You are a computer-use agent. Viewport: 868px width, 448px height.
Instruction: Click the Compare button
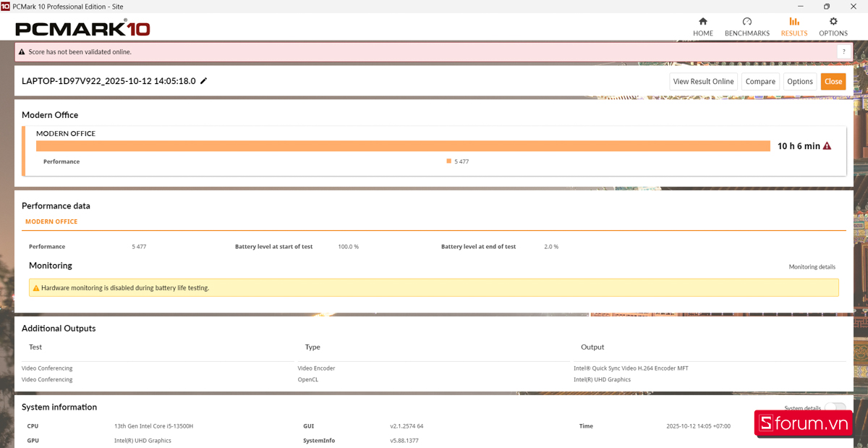[x=760, y=82]
